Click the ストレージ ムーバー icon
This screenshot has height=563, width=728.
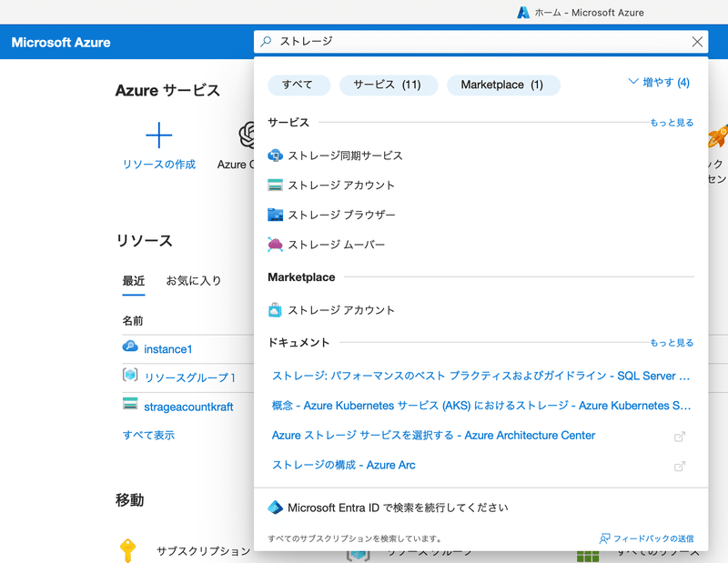(x=276, y=245)
